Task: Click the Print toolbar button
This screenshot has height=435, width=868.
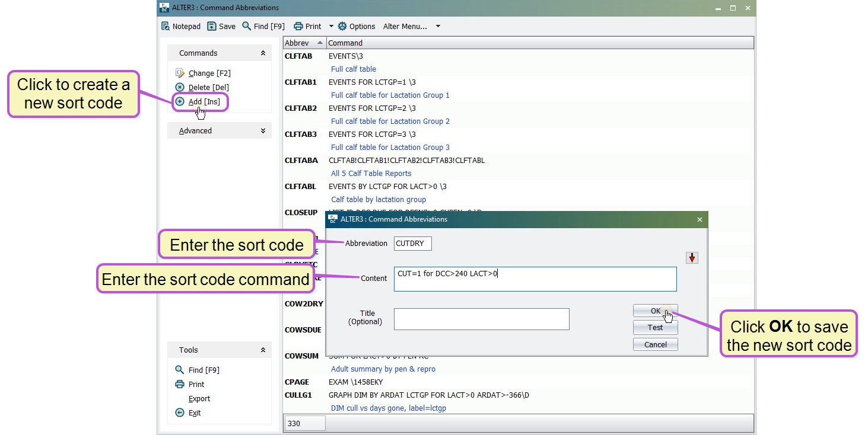Action: coord(308,26)
